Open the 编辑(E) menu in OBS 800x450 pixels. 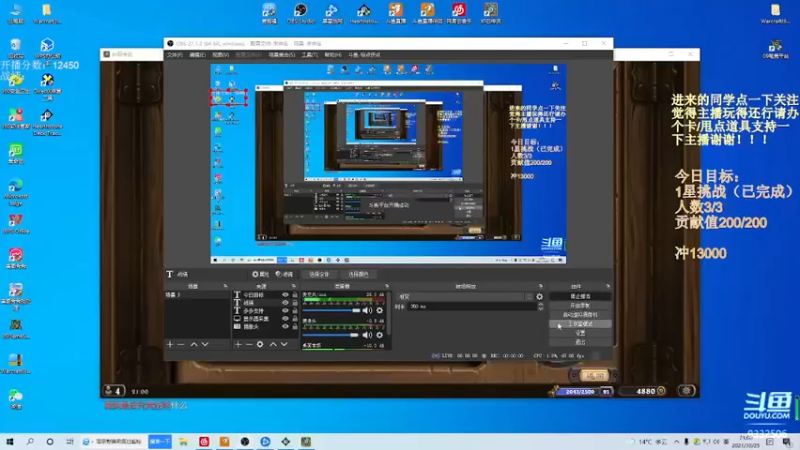coord(197,55)
